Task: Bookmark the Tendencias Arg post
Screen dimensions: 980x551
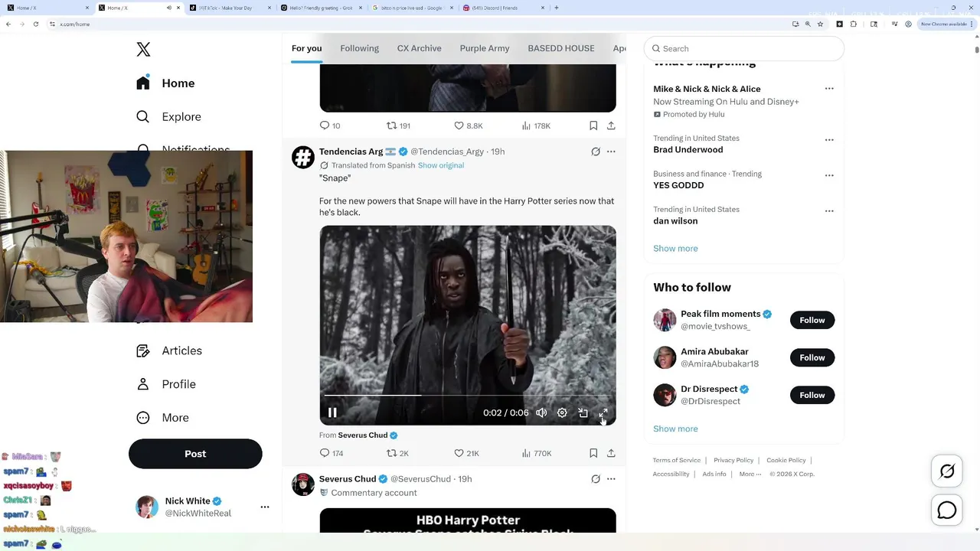Action: [593, 453]
